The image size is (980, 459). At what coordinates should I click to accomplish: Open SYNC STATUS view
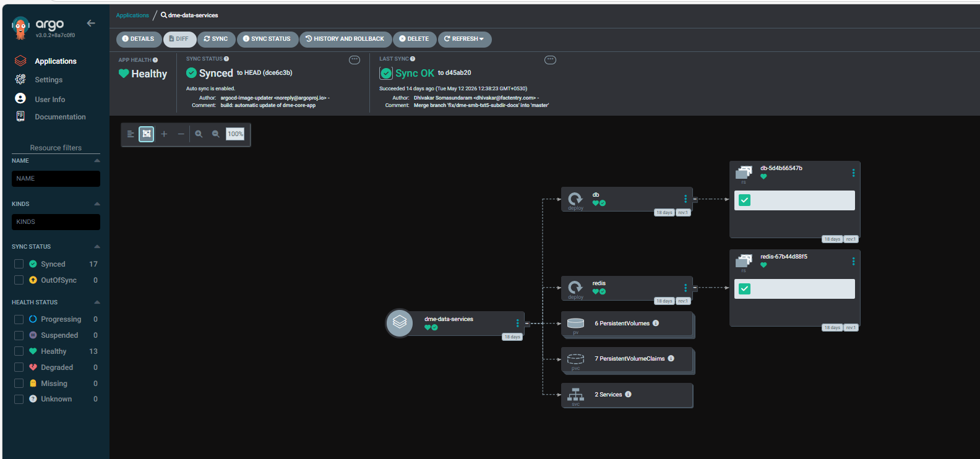267,39
